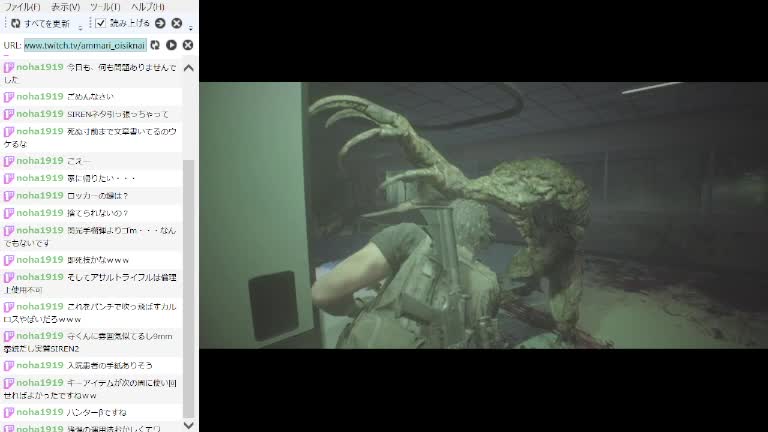The height and width of the screenshot is (432, 768).
Task: Click the right-arrow icon beside 読み上げる
Action: pos(160,23)
